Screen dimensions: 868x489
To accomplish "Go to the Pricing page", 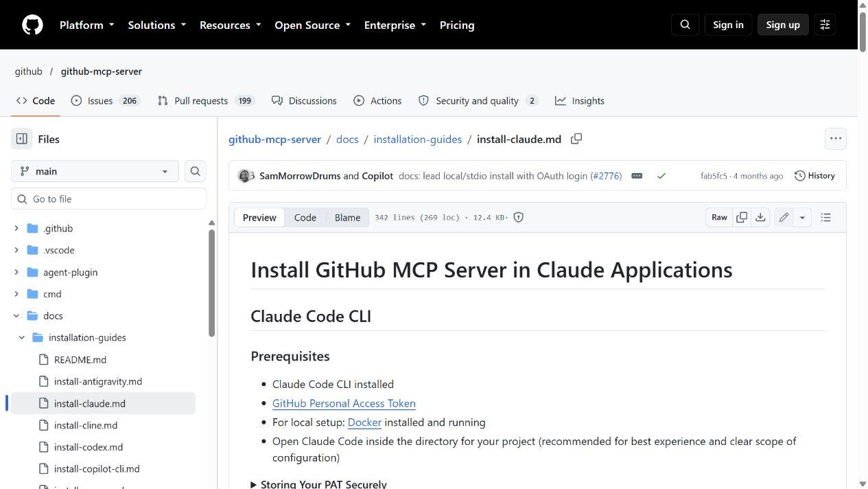I will click(457, 25).
